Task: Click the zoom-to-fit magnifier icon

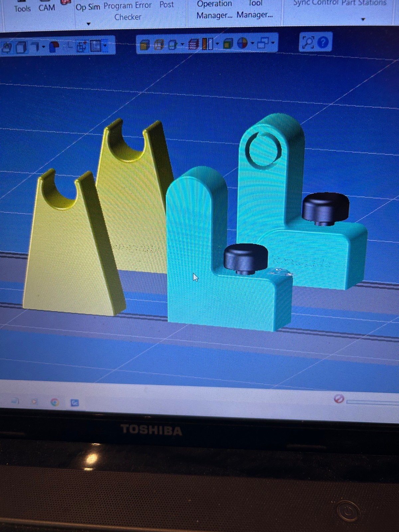Action: point(308,43)
